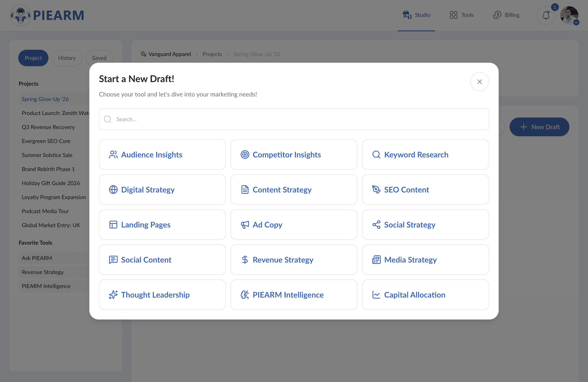This screenshot has width=588, height=382.
Task: Open the user avatar dropdown
Action: (570, 15)
